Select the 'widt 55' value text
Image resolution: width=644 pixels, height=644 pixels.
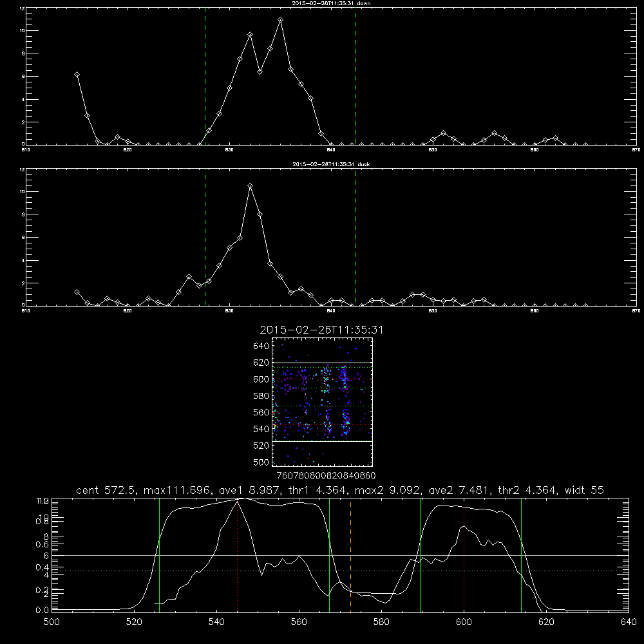585,490
